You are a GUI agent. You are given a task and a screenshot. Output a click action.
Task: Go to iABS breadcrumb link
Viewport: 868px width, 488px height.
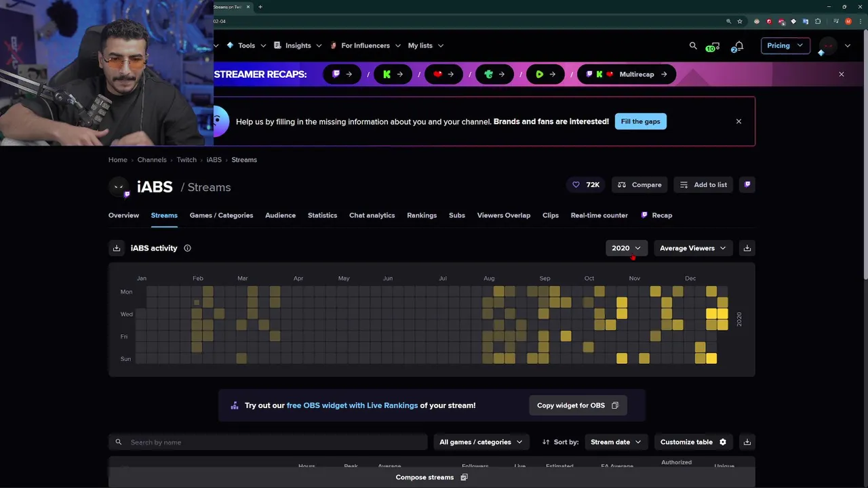coord(214,160)
